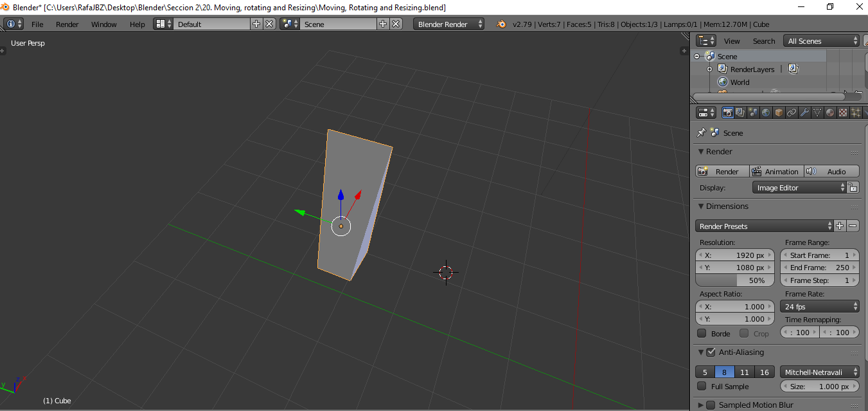Open the Texture checkered properties icon

tap(842, 113)
